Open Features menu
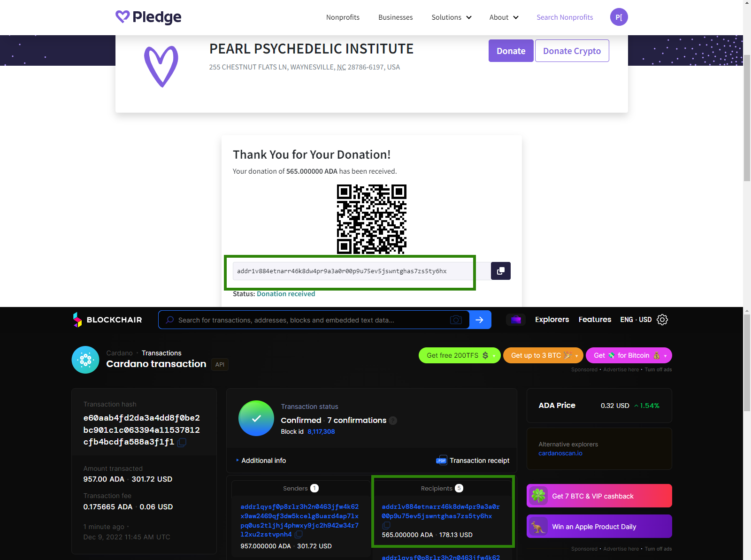Image resolution: width=751 pixels, height=560 pixels. (595, 320)
